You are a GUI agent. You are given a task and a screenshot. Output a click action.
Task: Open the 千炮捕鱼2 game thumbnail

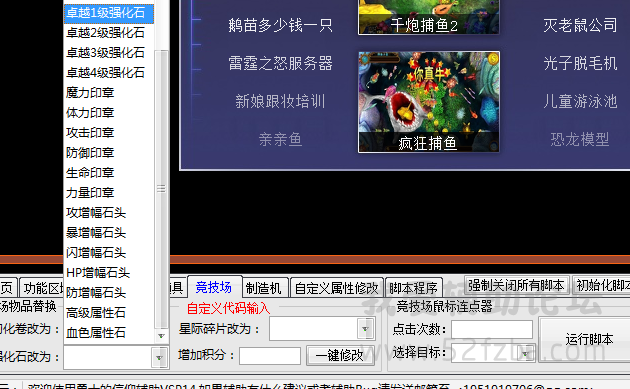[x=429, y=17]
